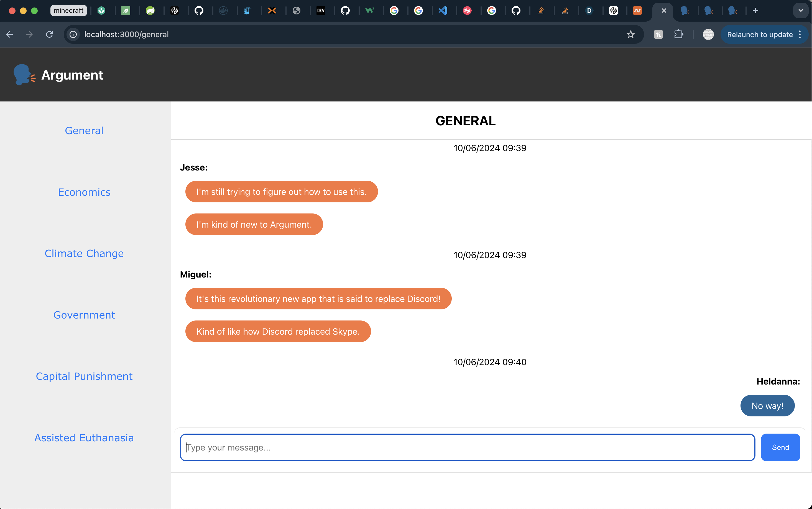The image size is (812, 509).
Task: Click Relaunch to update button
Action: (760, 34)
